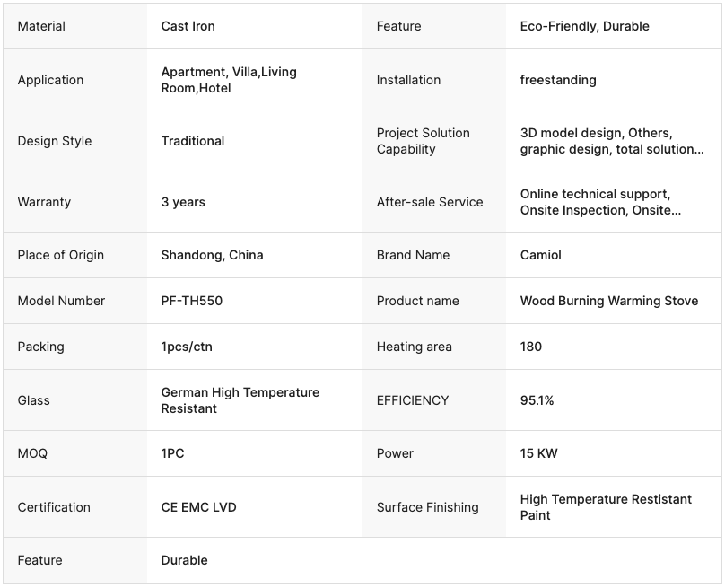Click the 1pcs/ctn packing value
The image size is (725, 588).
(x=187, y=347)
